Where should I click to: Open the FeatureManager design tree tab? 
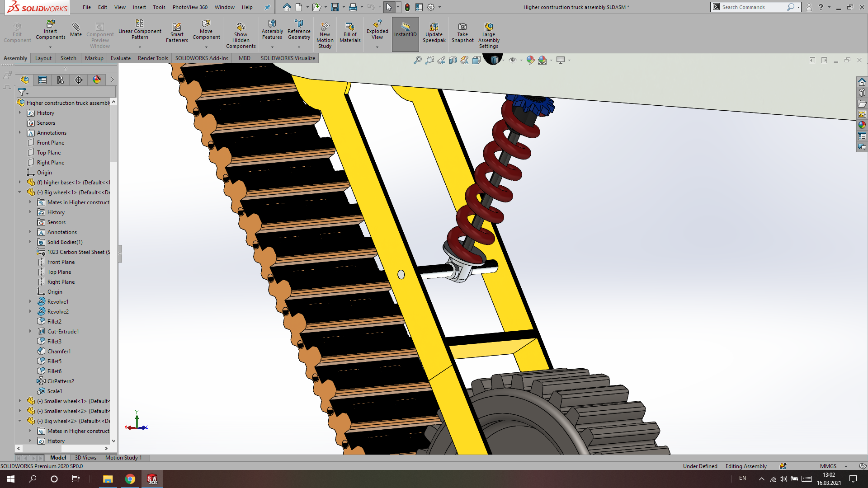(x=24, y=80)
